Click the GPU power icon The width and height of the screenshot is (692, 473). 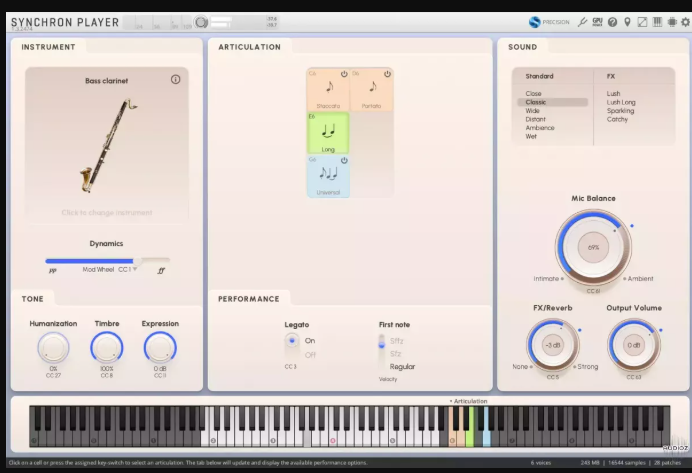pyautogui.click(x=597, y=22)
